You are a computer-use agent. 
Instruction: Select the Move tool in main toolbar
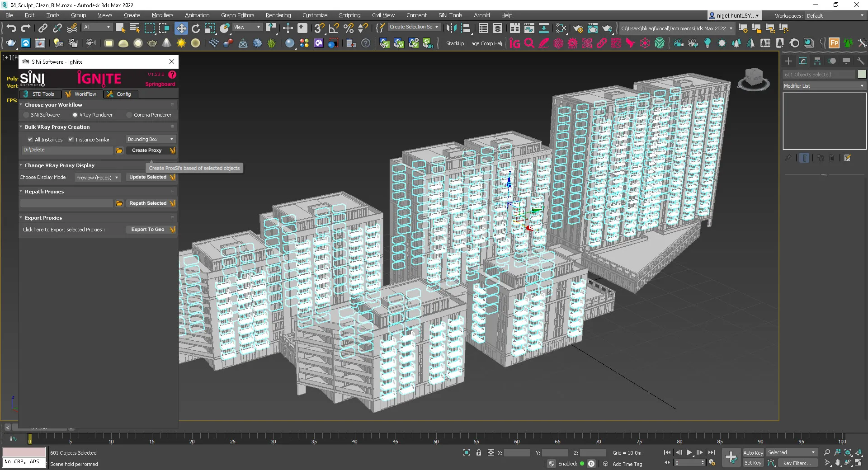pos(181,28)
